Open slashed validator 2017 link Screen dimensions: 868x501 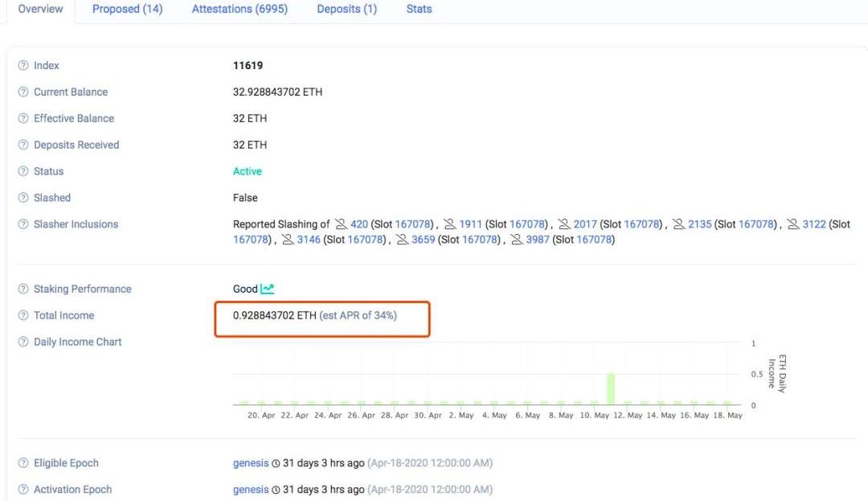(585, 224)
